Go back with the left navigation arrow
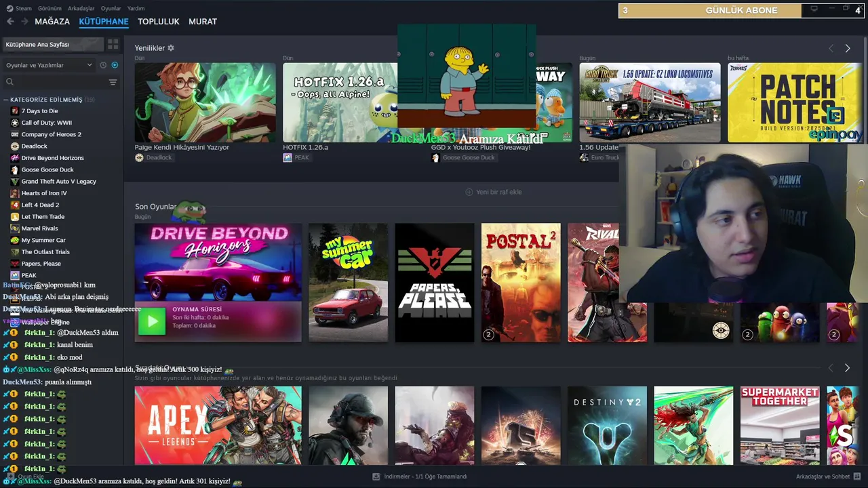Viewport: 868px width, 488px height. [x=10, y=22]
